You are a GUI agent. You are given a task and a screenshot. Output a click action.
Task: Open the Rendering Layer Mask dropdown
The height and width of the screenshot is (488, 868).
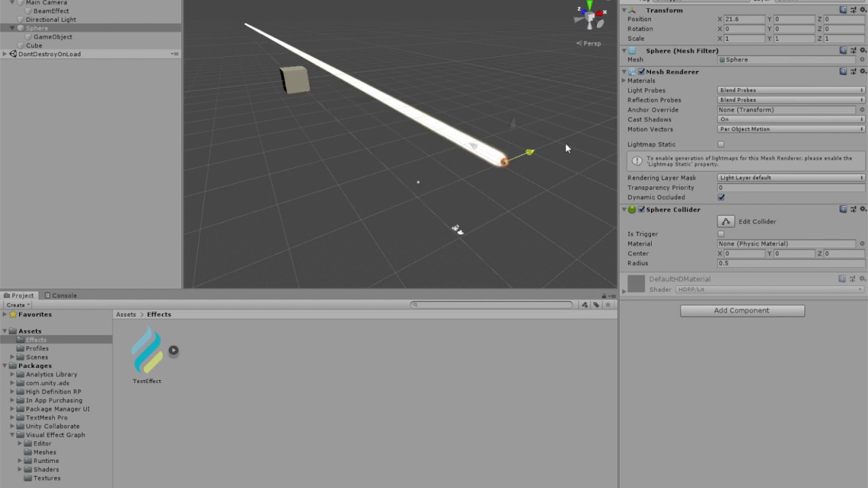click(x=791, y=178)
